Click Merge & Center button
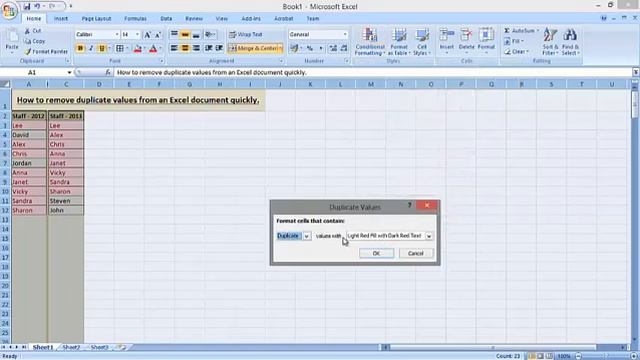This screenshot has width=640, height=360. point(253,48)
